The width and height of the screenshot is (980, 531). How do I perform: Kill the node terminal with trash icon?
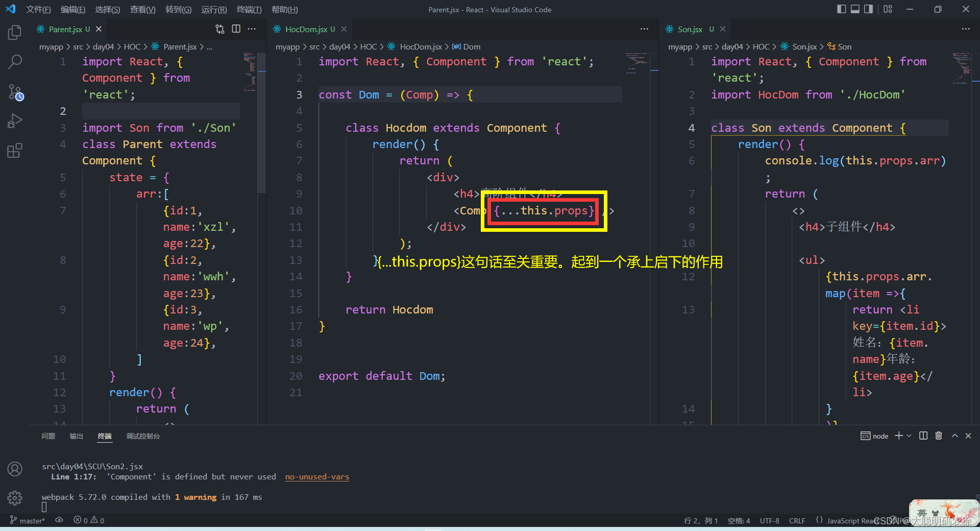click(939, 436)
